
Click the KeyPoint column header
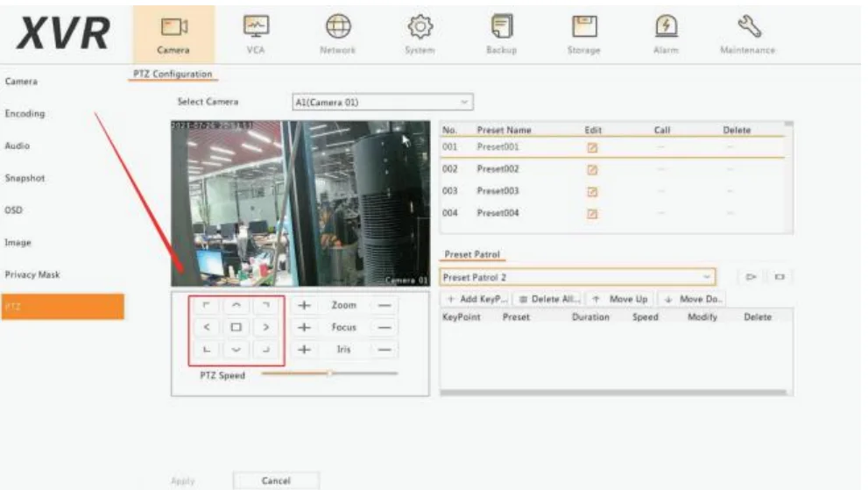[461, 317]
